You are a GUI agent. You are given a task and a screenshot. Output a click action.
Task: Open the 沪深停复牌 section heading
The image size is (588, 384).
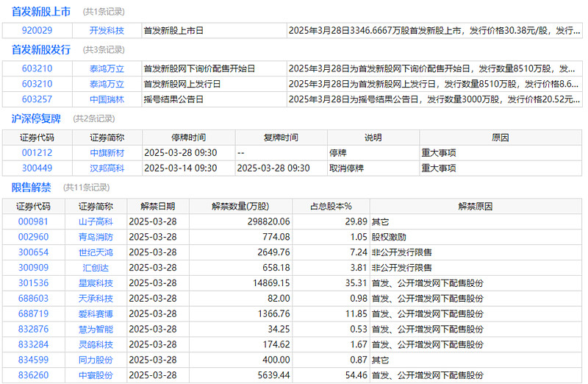(x=36, y=118)
